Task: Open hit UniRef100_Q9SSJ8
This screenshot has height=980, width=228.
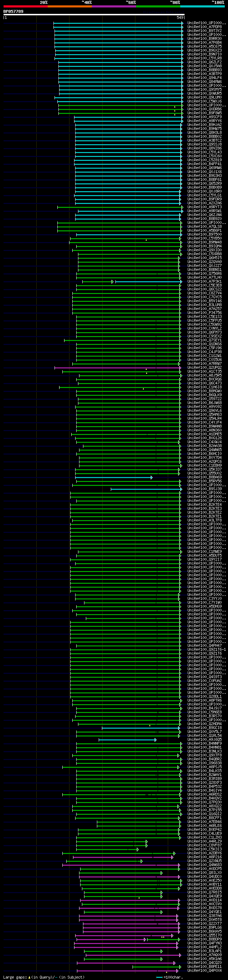Action: pos(204,145)
